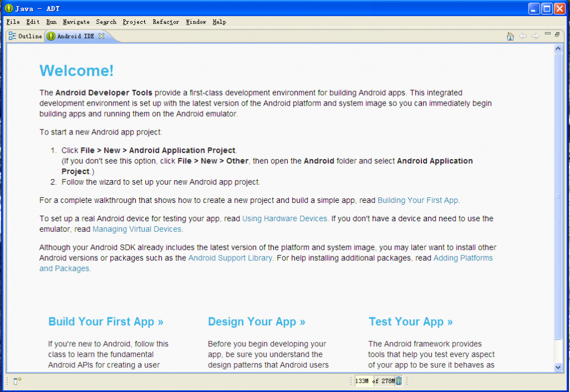
Task: Click the fast view icon in status bar
Action: (17, 381)
